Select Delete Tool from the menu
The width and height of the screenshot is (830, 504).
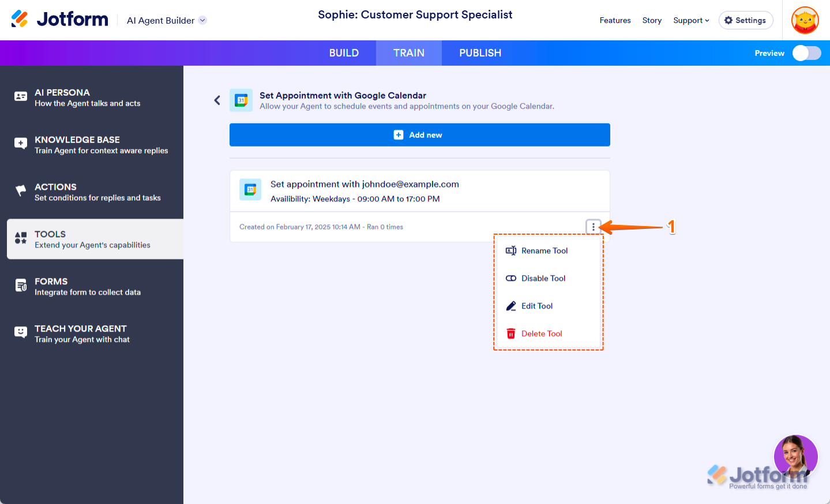click(x=542, y=334)
